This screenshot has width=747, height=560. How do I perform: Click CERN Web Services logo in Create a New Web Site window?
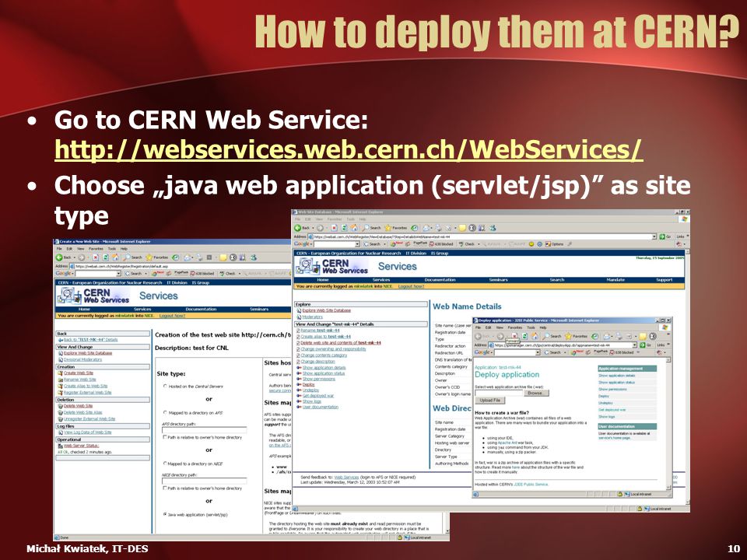(93, 296)
